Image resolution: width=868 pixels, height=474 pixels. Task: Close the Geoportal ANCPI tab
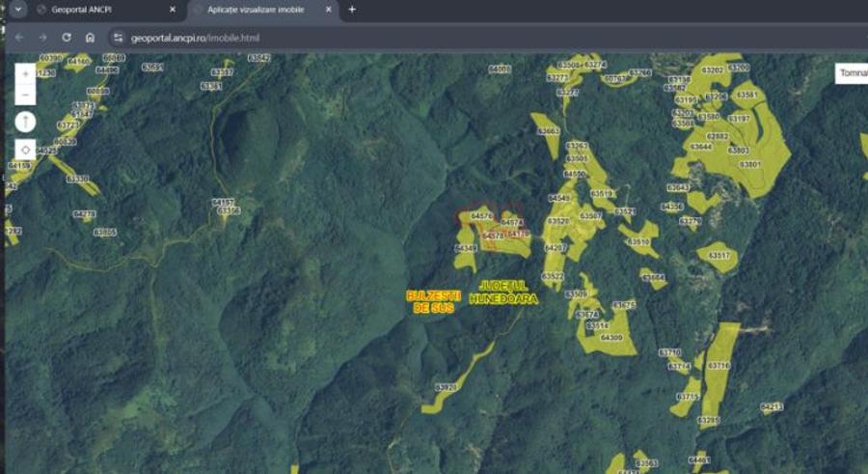coord(173,10)
